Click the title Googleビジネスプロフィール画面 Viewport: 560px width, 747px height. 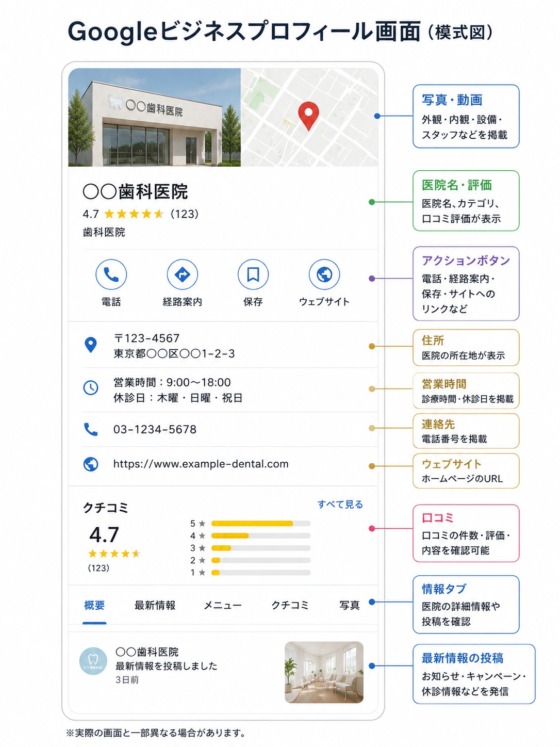click(244, 32)
